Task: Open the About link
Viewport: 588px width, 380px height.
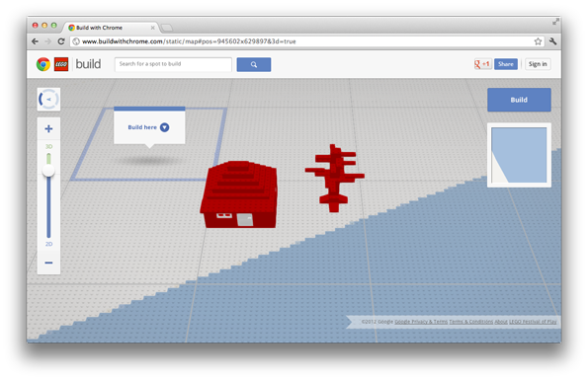Action: (x=501, y=322)
